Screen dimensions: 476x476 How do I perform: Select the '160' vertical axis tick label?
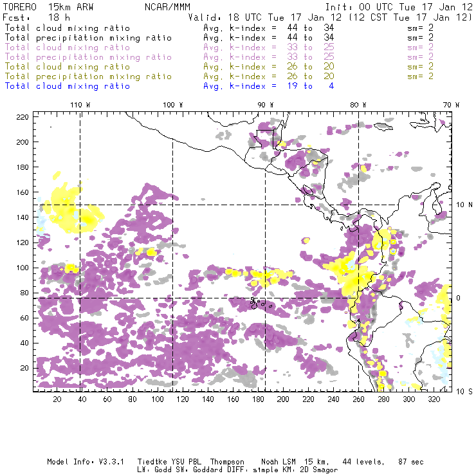tap(23, 192)
